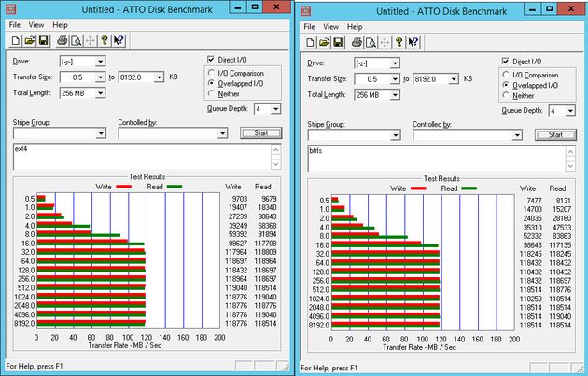The height and width of the screenshot is (376, 588).
Task: Click write value 9703 in left results
Action: 240,199
